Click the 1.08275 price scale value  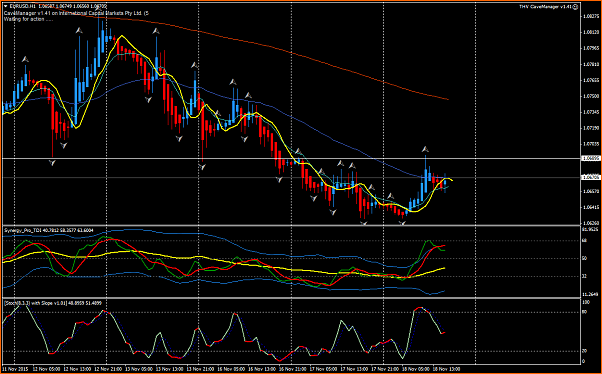point(591,17)
